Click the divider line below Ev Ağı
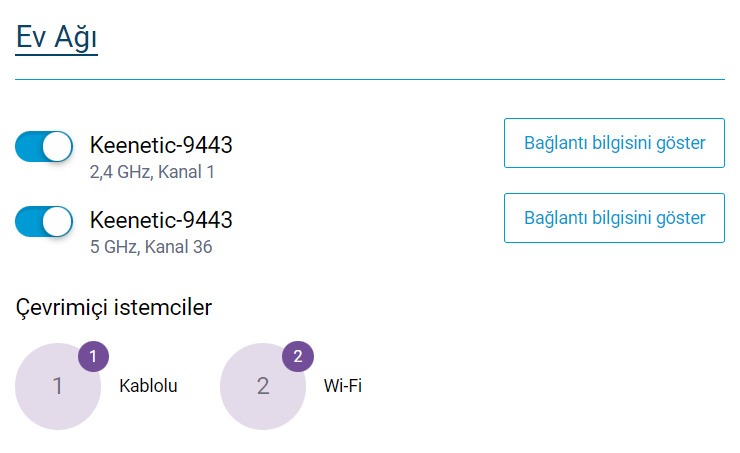Image resolution: width=740 pixels, height=453 pixels. pyautogui.click(x=370, y=79)
